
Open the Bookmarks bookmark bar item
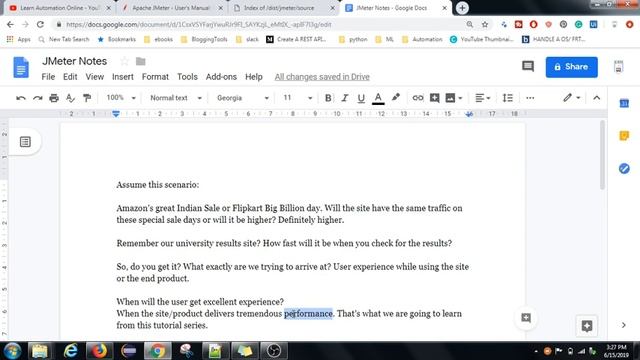pyautogui.click(x=116, y=39)
